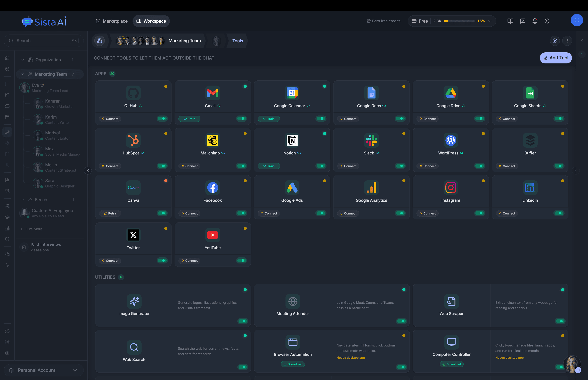Turn off the Web Search switch
Image resolution: width=588 pixels, height=380 pixels.
tap(243, 367)
